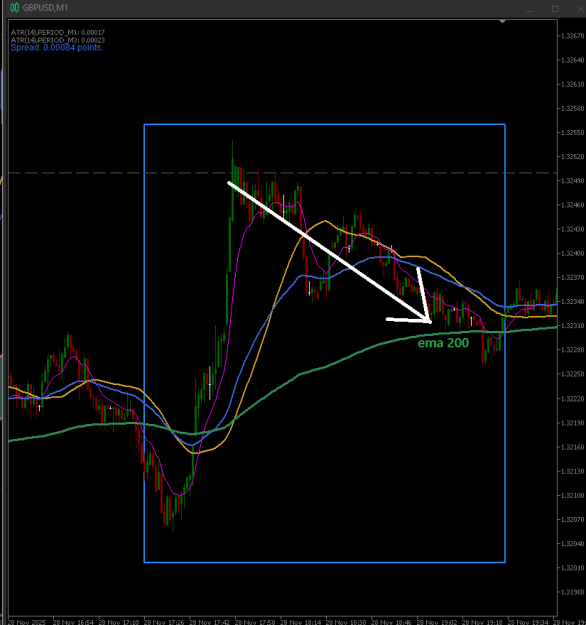Click the 1.32250 price on the scale
Screen dimensions: 586x625
[x=572, y=374]
